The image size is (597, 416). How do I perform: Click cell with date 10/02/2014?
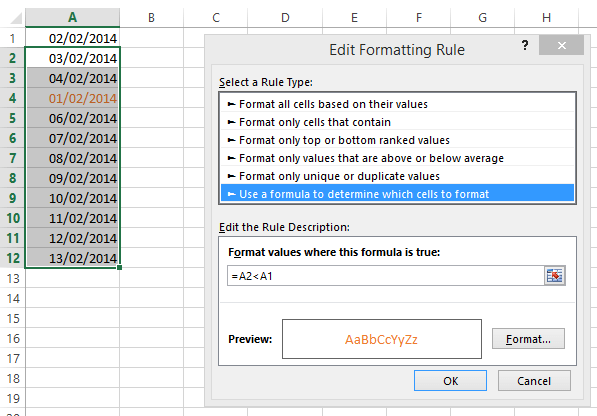click(x=72, y=198)
